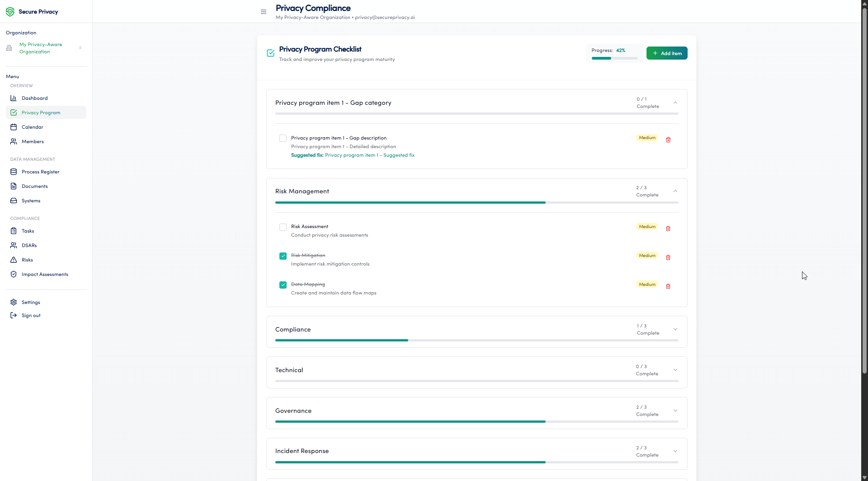Expand the Technical section chevron

(x=675, y=370)
